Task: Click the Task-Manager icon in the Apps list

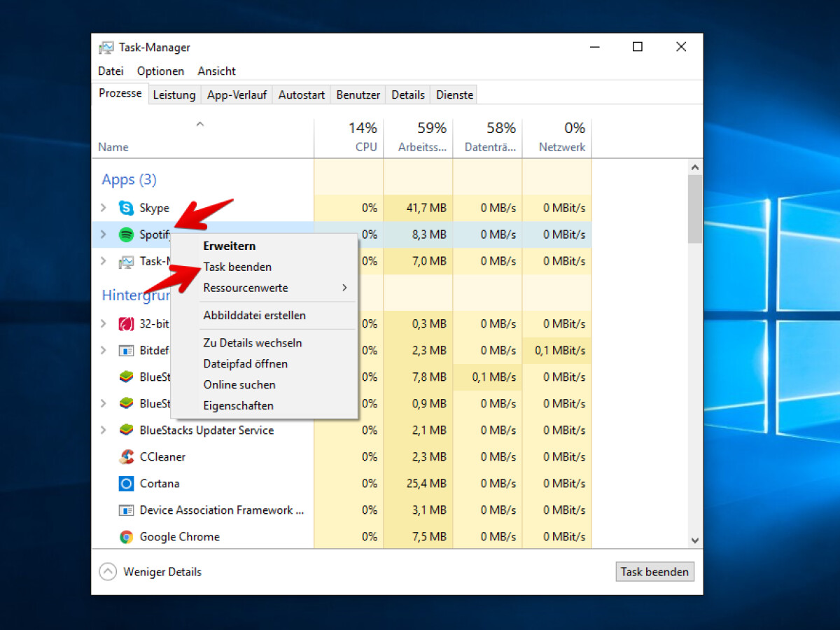Action: click(126, 261)
